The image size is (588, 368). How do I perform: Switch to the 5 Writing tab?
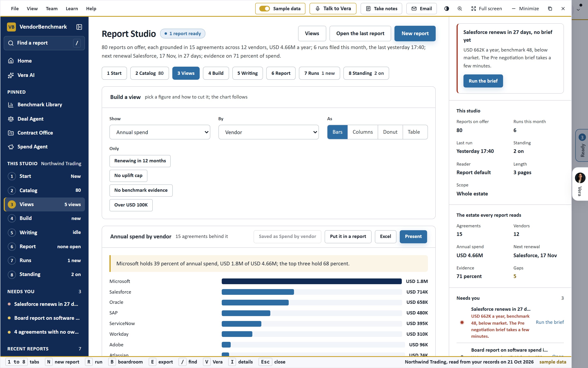(247, 73)
